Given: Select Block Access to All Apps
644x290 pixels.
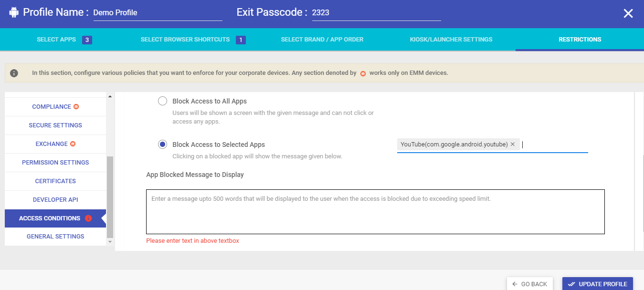Looking at the screenshot, I should pyautogui.click(x=162, y=101).
